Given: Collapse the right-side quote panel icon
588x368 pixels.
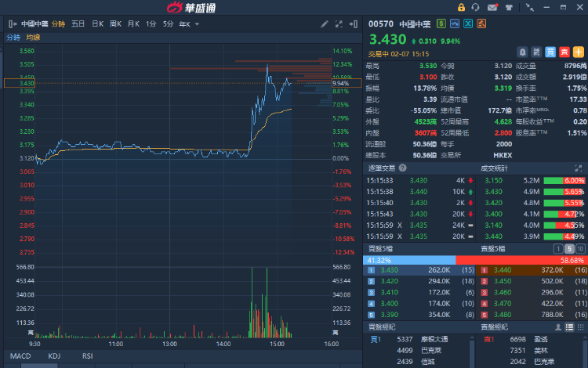Looking at the screenshot, I should tap(354, 24).
